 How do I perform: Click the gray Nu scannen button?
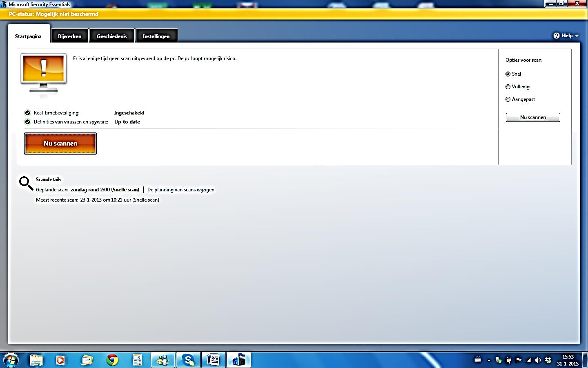tap(533, 117)
